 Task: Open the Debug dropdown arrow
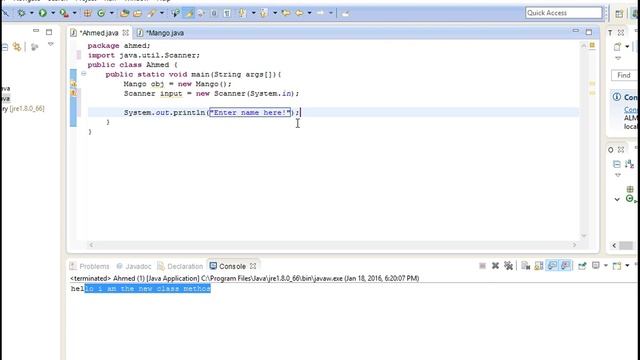point(31,13)
